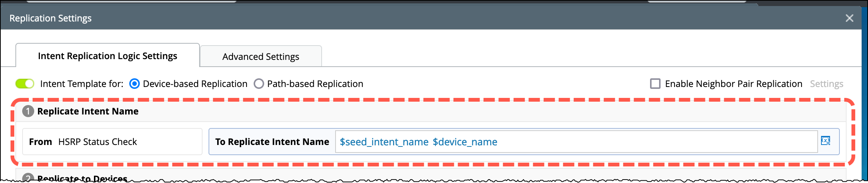The width and height of the screenshot is (868, 183).
Task: Click the Replicate to Devices section header
Action: click(x=82, y=178)
